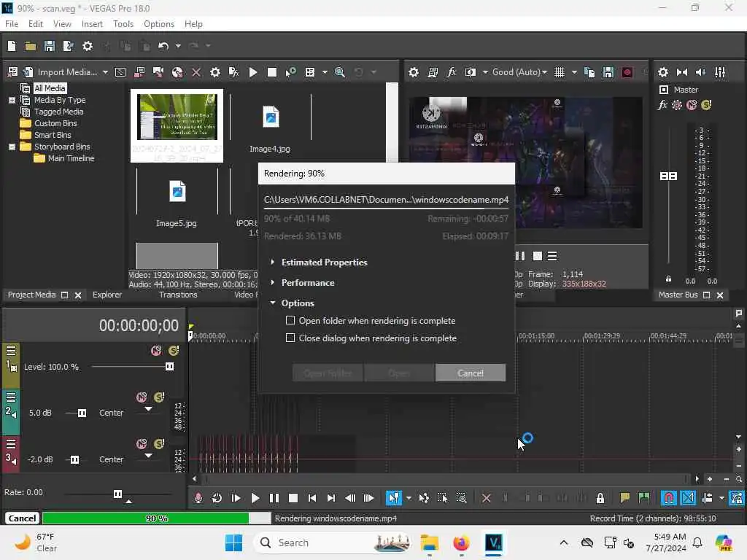The width and height of the screenshot is (747, 560).
Task: Solo audio track 2
Action: click(159, 397)
